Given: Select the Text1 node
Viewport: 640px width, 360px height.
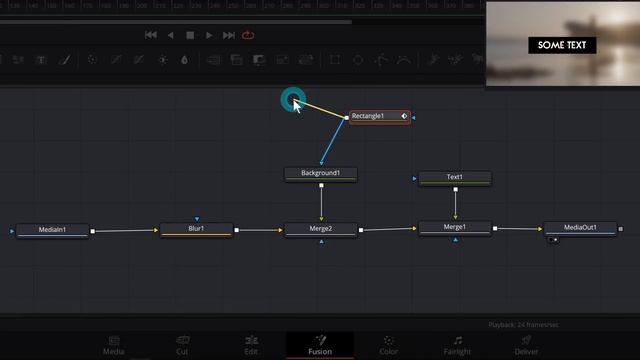Looking at the screenshot, I should point(455,178).
